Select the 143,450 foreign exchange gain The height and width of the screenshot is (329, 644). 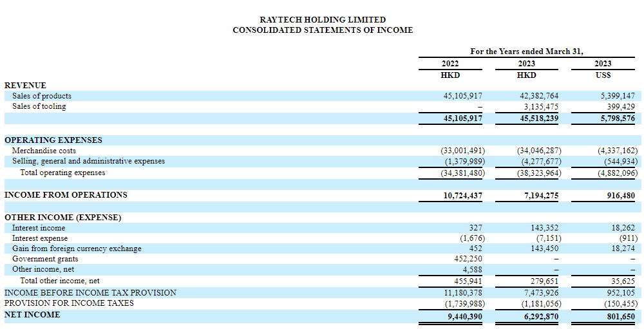coord(544,249)
